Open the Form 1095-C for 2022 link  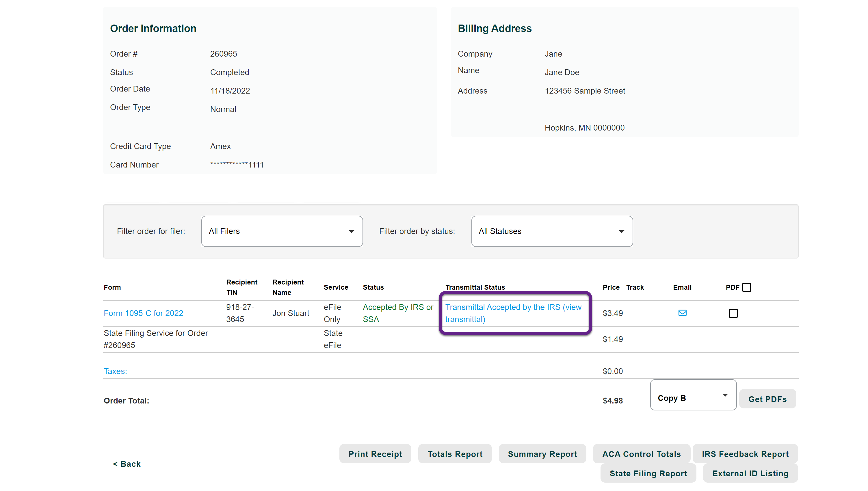point(143,313)
